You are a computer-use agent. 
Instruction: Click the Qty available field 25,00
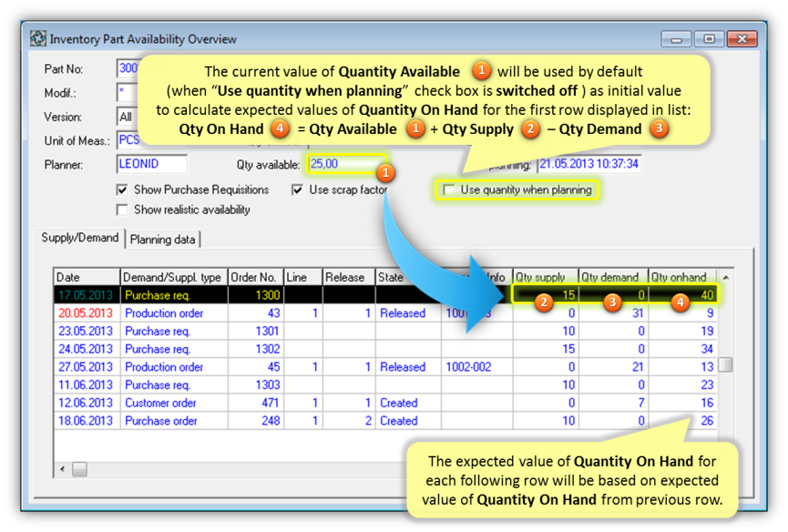346,164
